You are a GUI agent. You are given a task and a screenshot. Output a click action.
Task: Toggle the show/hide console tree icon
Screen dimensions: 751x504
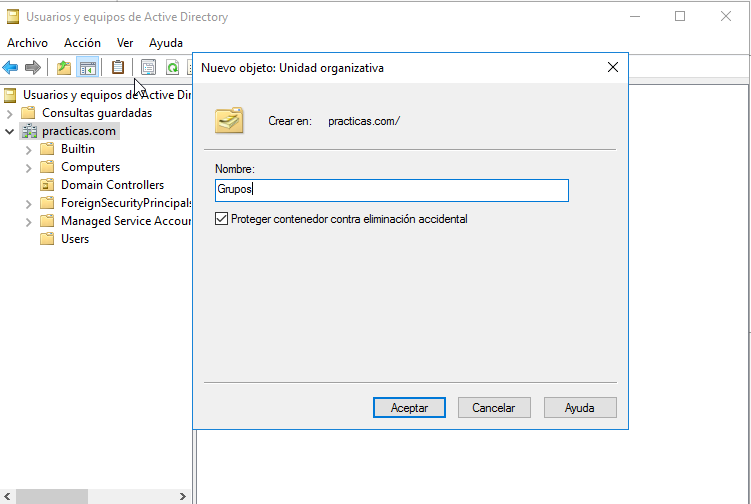[88, 68]
